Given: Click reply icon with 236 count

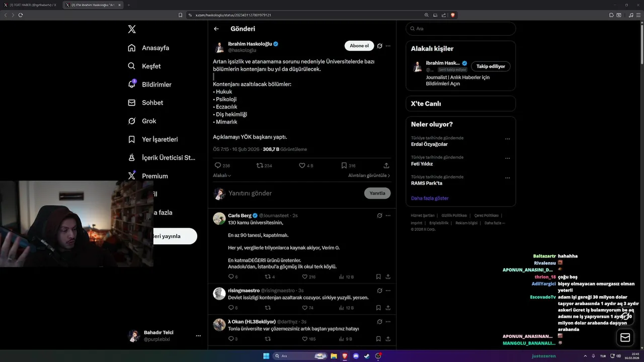Looking at the screenshot, I should 218,165.
